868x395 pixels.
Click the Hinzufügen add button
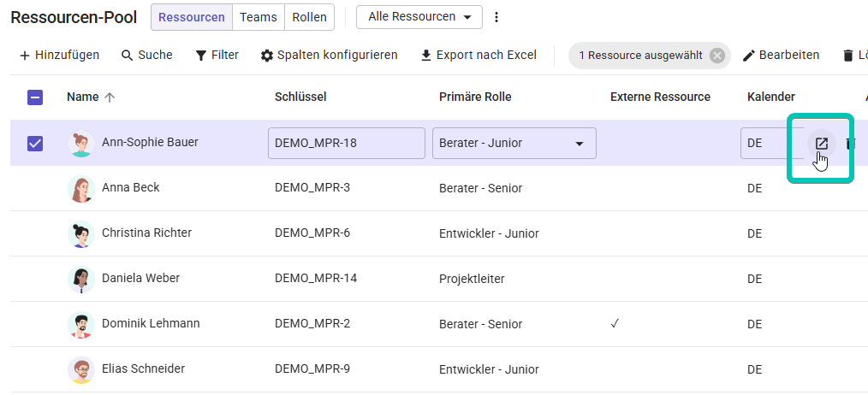[59, 56]
